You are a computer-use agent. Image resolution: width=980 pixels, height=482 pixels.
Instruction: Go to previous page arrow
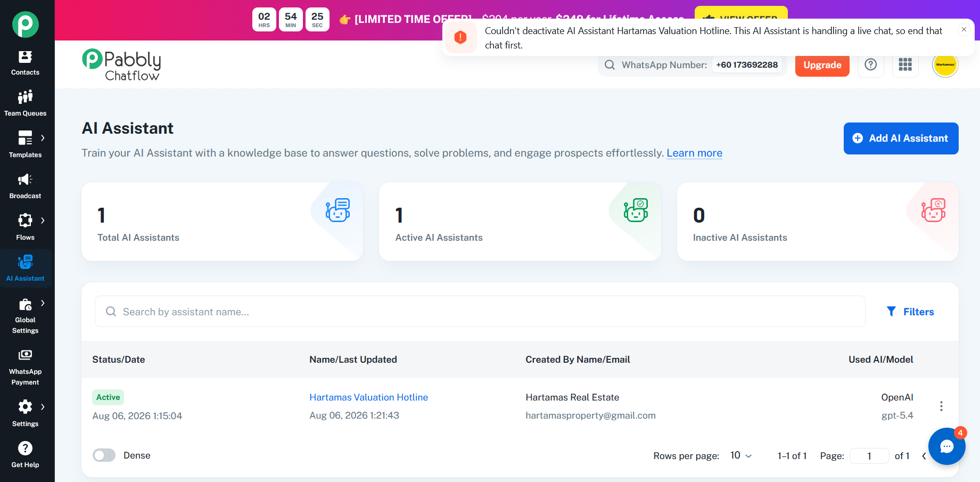point(924,456)
